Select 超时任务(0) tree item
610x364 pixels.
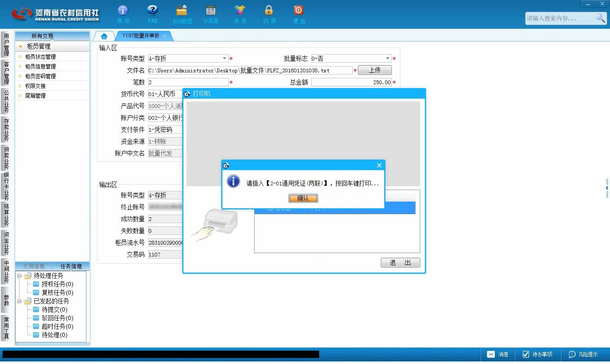(57, 326)
